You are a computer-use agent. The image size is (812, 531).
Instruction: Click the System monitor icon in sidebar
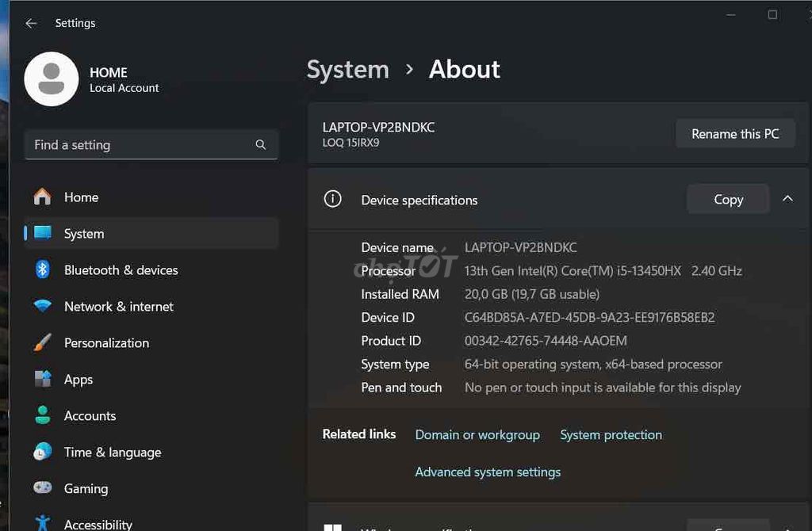coord(43,234)
